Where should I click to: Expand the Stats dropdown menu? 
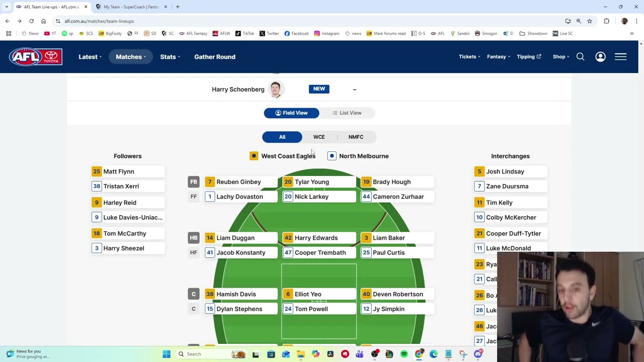click(170, 57)
